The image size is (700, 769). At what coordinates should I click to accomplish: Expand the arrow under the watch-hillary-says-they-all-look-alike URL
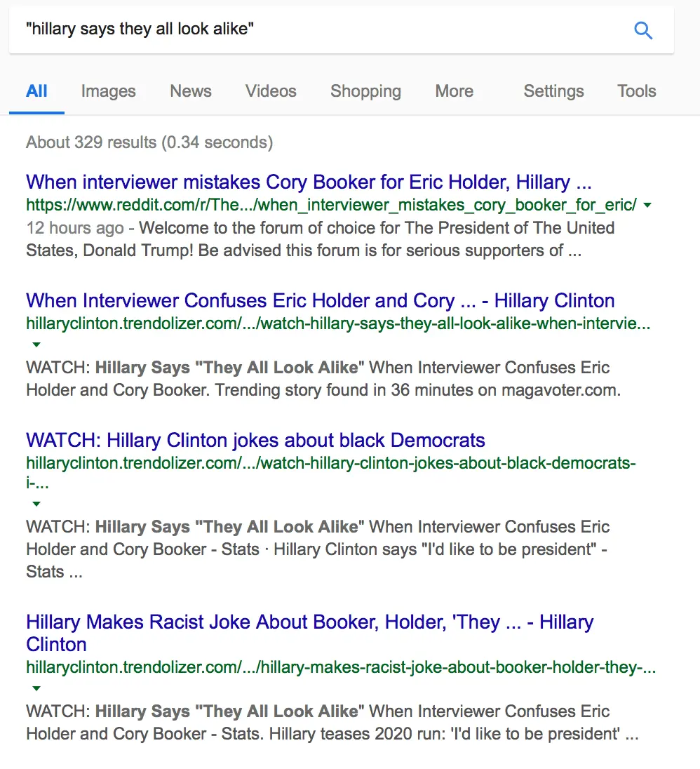pos(36,345)
